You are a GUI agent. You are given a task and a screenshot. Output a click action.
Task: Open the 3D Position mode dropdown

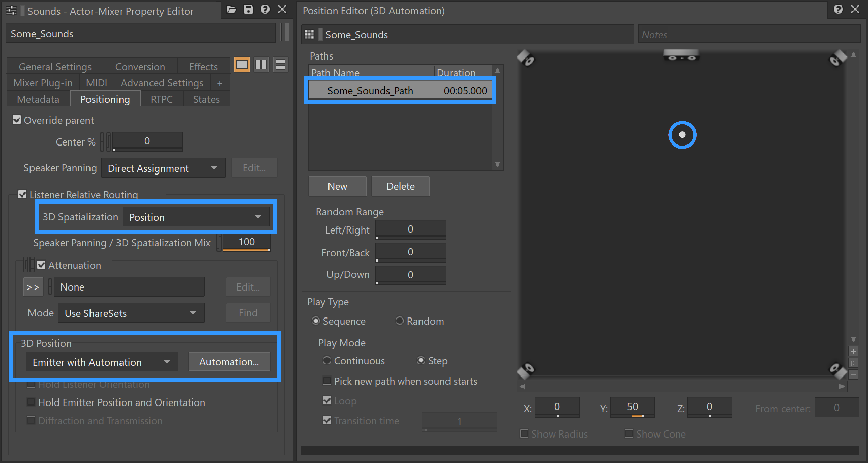(102, 362)
